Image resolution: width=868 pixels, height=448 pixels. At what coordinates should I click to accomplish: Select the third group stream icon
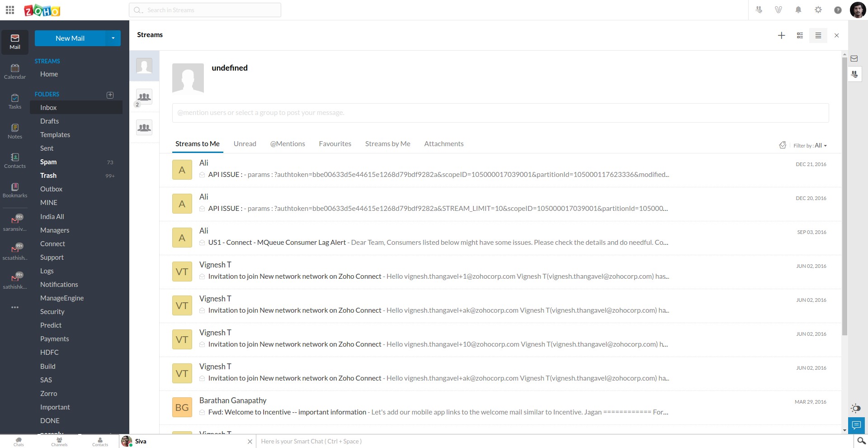[x=144, y=128]
